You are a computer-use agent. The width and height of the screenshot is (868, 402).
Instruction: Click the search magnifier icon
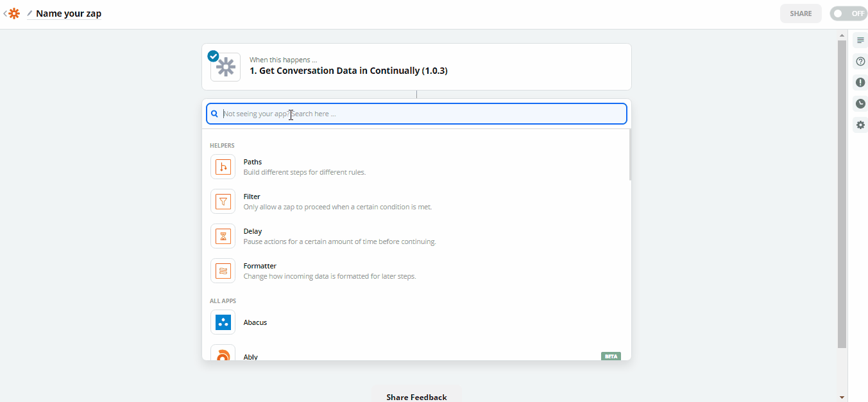click(x=215, y=114)
